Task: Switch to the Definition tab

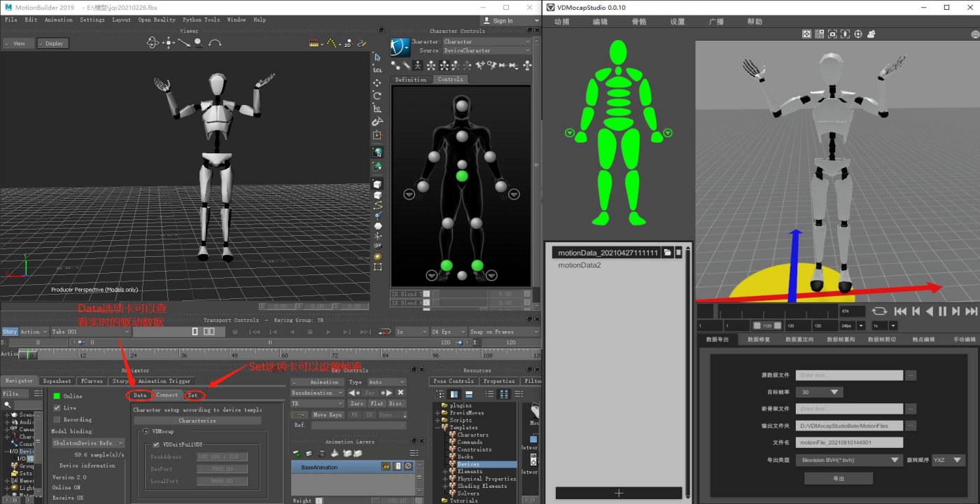Action: click(411, 79)
